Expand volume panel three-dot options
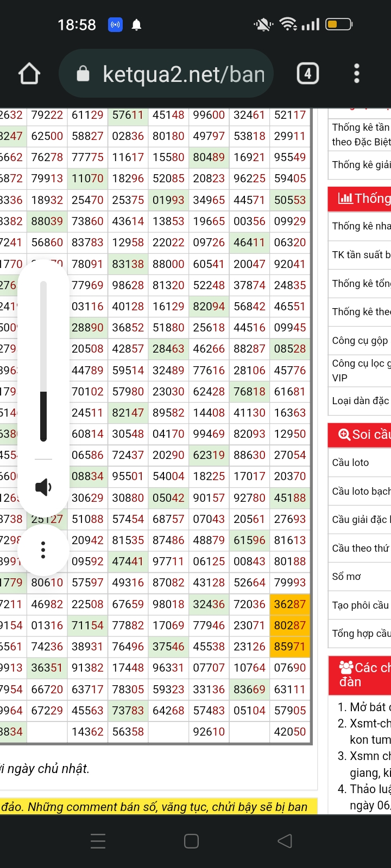The height and width of the screenshot is (868, 391). pyautogui.click(x=43, y=550)
